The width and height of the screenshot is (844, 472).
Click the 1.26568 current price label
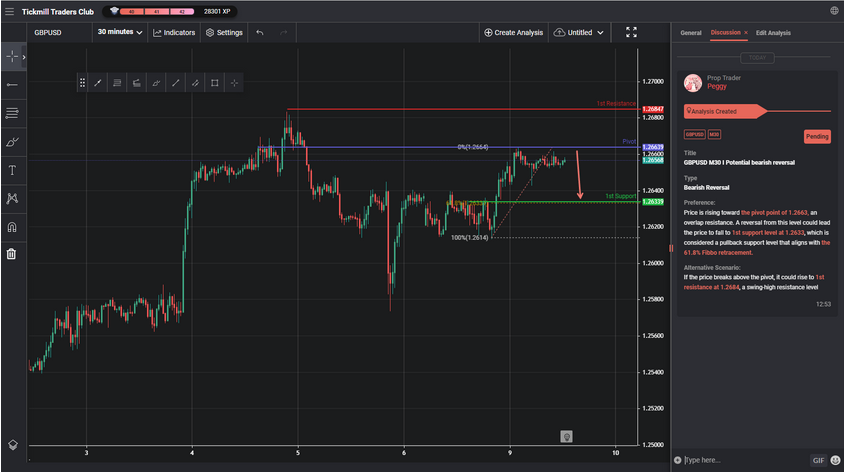[x=652, y=160]
